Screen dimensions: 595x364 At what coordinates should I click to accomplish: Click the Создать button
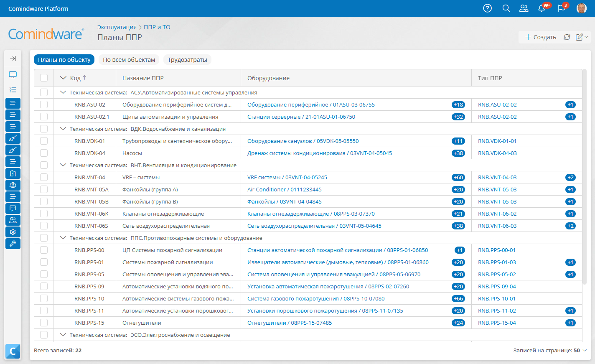point(540,37)
